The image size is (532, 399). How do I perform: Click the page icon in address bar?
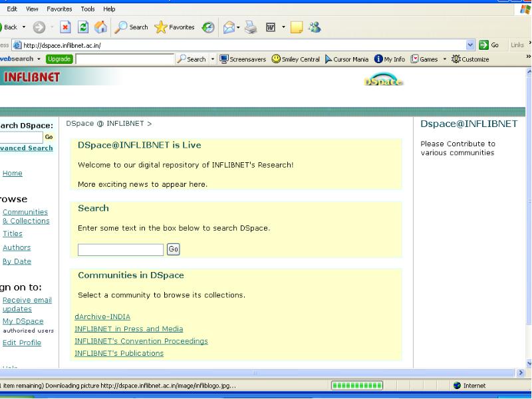point(17,45)
